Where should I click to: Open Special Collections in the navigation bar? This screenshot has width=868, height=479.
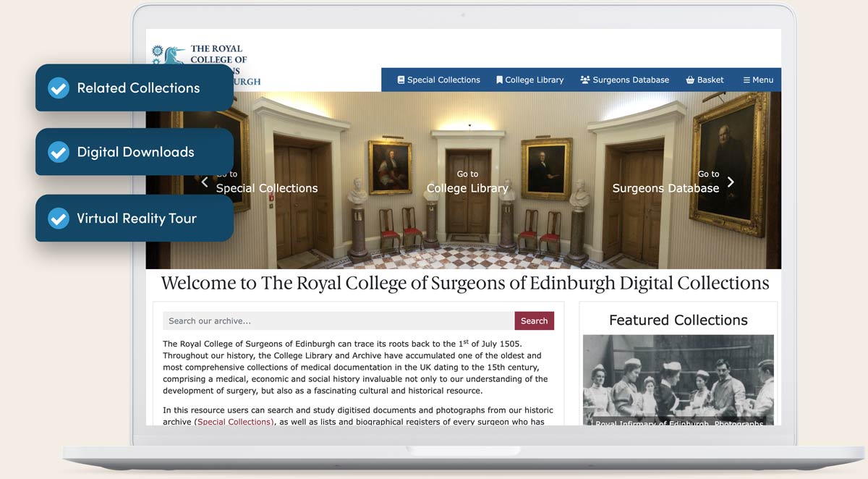click(438, 80)
